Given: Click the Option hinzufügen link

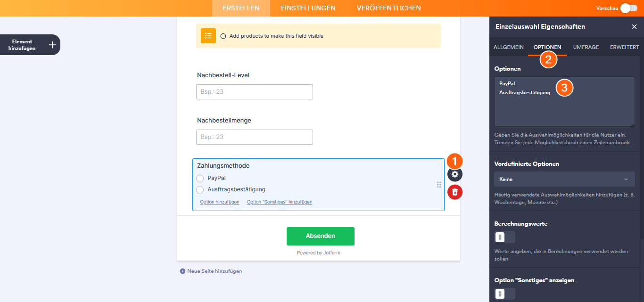Looking at the screenshot, I should tap(219, 202).
